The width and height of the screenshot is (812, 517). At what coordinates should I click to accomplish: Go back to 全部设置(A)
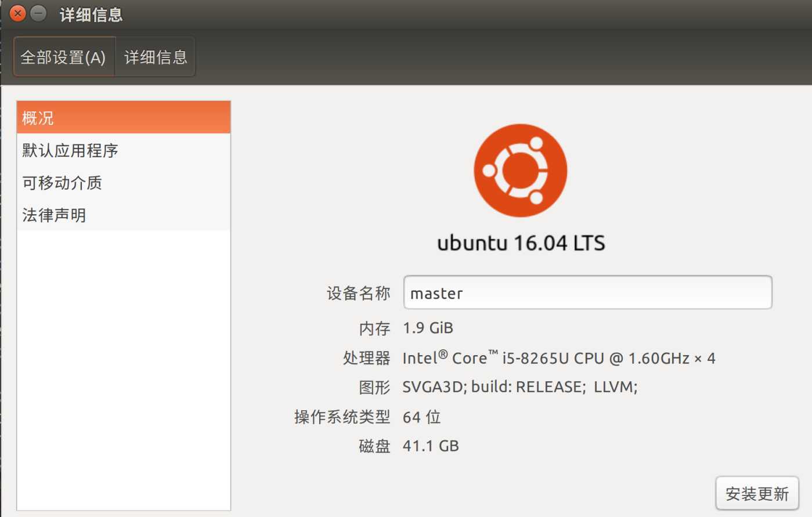(64, 57)
